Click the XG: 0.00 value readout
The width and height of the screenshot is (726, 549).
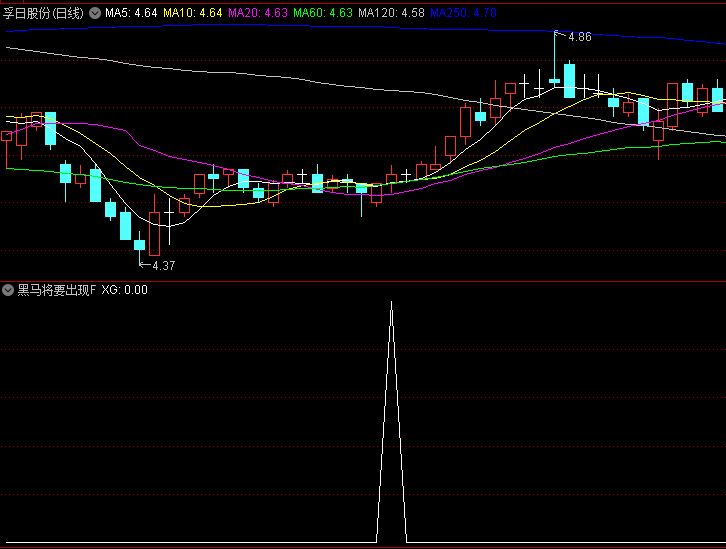tap(125, 290)
